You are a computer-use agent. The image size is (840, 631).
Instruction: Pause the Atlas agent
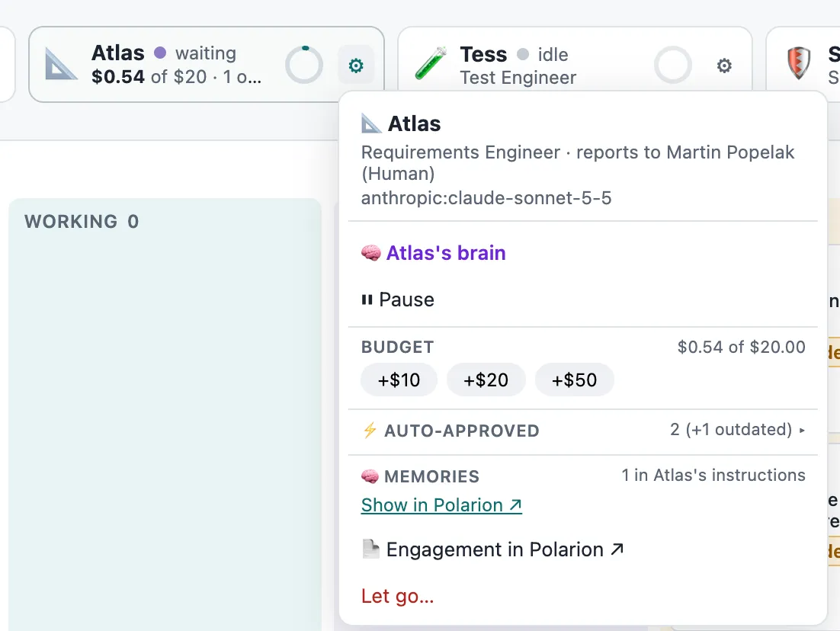coord(398,299)
